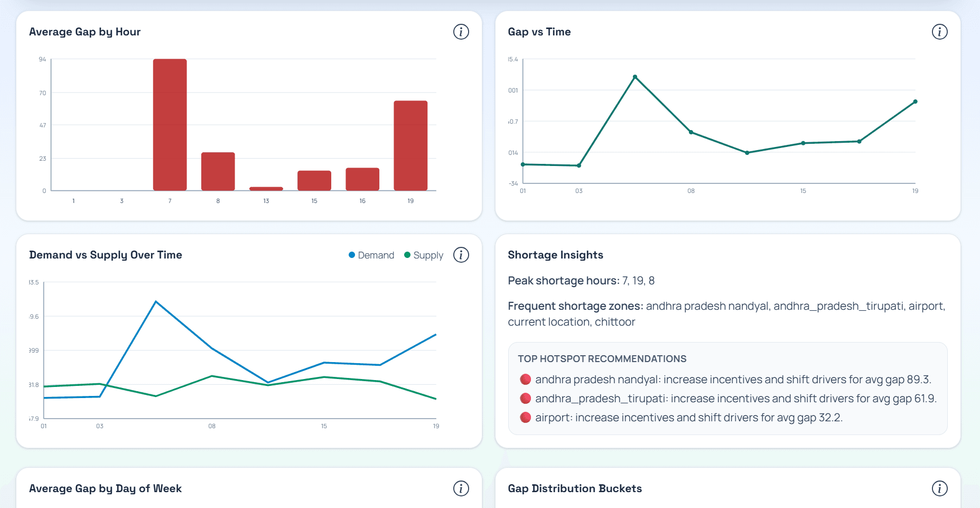Click the TOP HOTSPOT RECOMMENDATIONS header
Viewport: 980px width, 508px height.
(602, 358)
